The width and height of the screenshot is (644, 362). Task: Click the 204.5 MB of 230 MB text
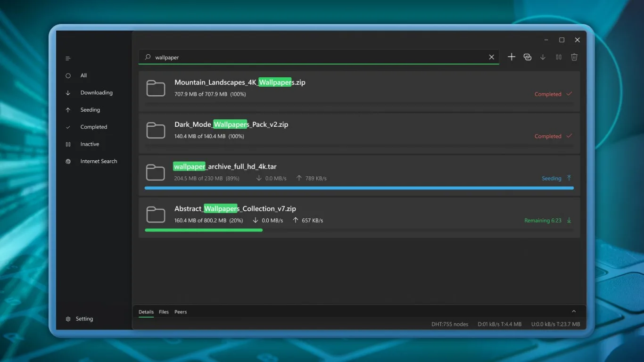pyautogui.click(x=198, y=179)
